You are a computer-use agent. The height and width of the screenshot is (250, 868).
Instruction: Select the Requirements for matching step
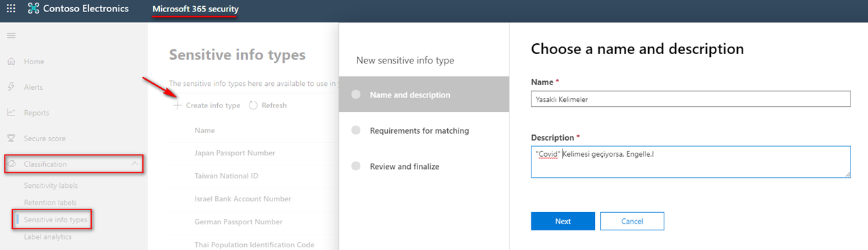click(419, 130)
